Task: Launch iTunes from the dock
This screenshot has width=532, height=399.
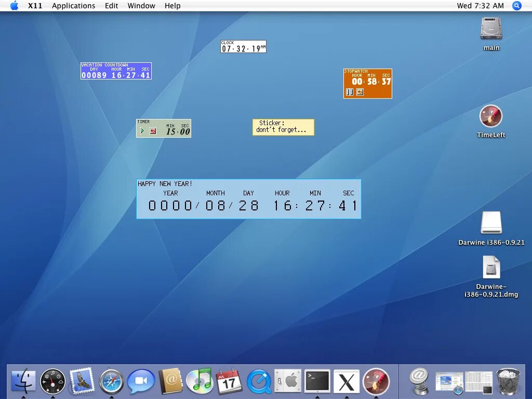Action: click(200, 380)
